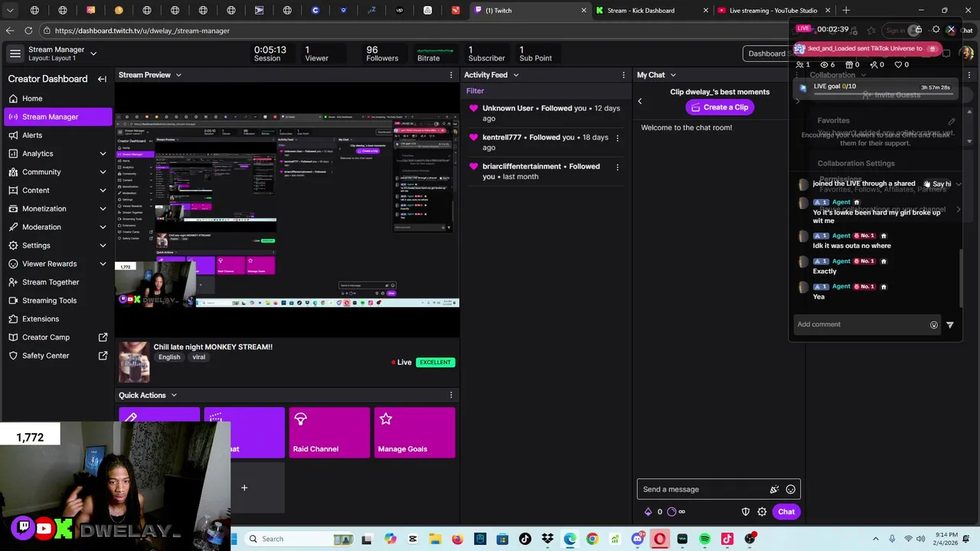Click the channel points circle icon

671,512
